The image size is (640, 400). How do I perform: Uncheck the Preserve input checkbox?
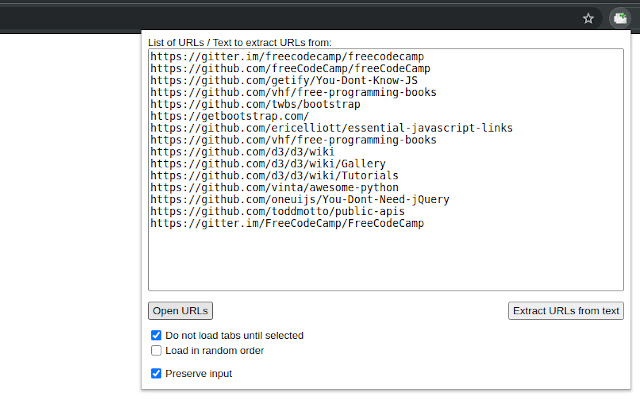tap(156, 374)
